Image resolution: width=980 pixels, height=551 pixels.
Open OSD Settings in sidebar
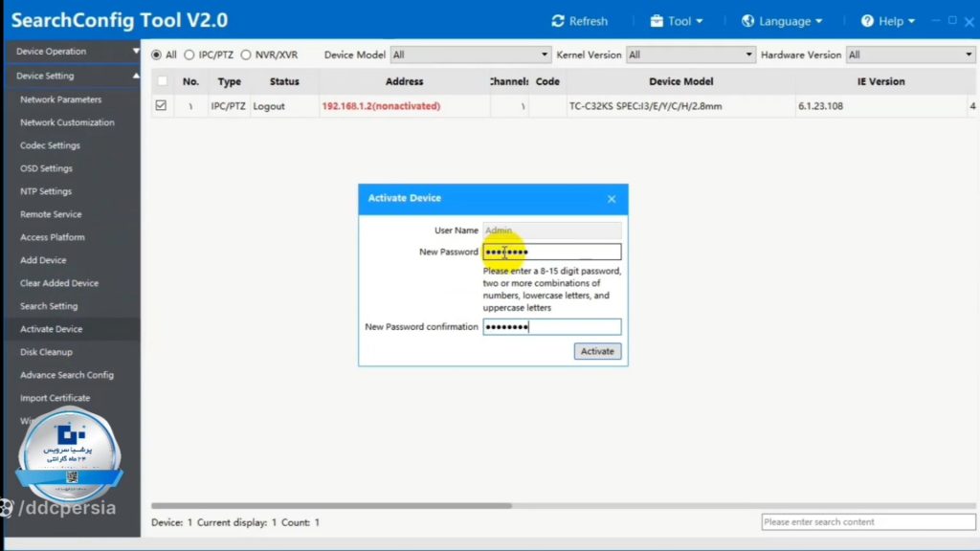click(x=46, y=168)
